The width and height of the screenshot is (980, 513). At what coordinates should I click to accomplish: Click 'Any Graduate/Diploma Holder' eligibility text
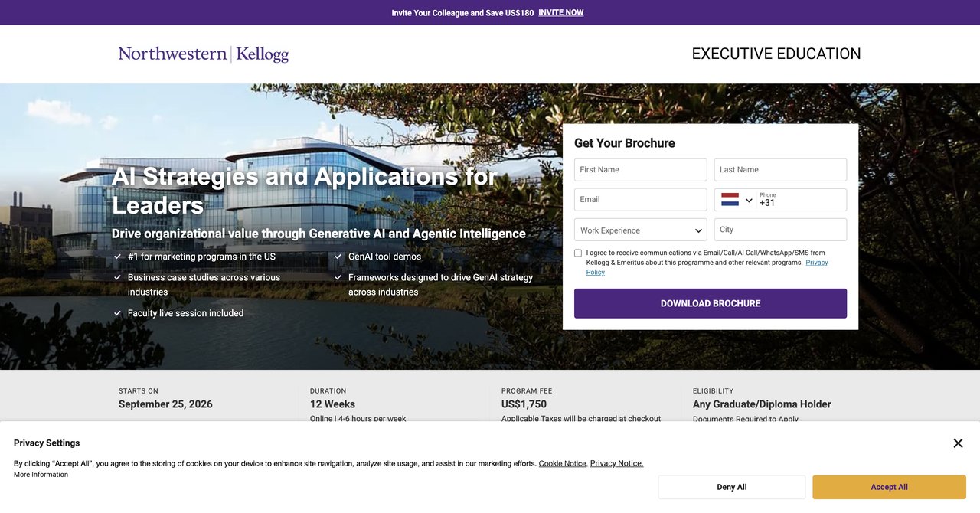762,404
